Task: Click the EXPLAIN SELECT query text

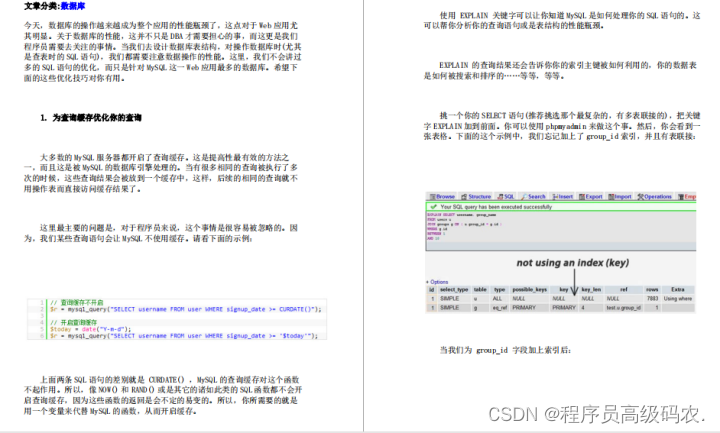Action: tap(461, 215)
